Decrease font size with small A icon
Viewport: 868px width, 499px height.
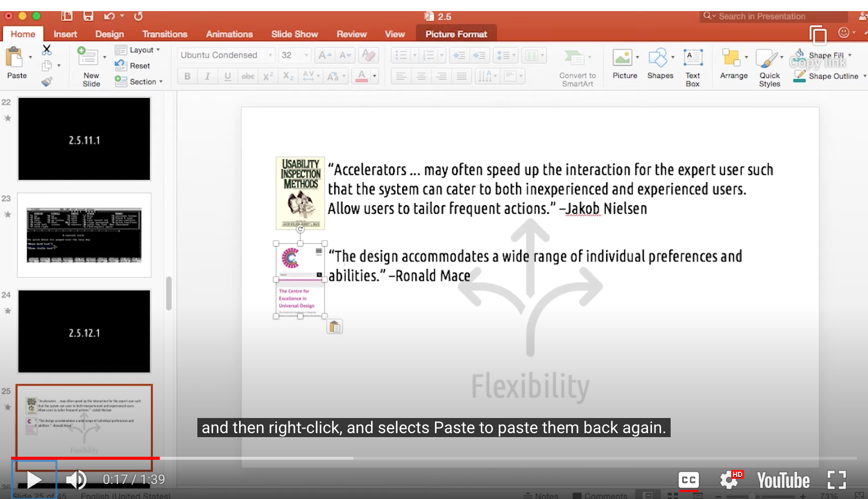(x=345, y=55)
